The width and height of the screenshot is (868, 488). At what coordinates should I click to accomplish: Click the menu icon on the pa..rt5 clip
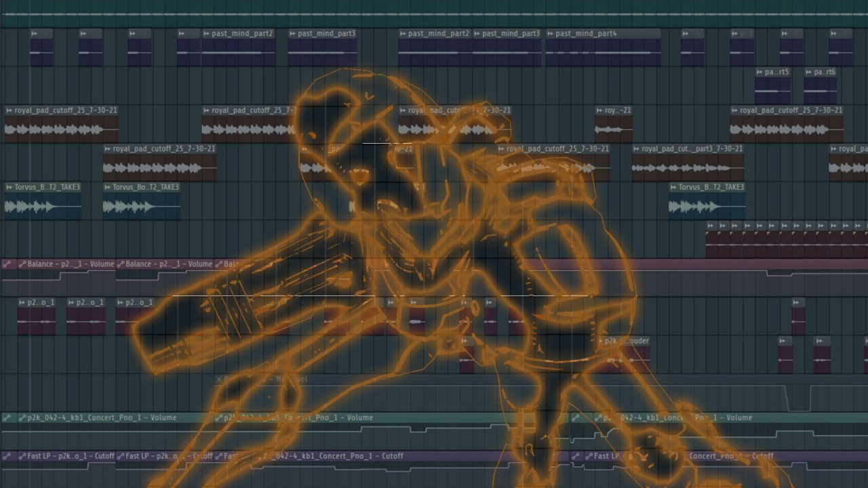[759, 72]
